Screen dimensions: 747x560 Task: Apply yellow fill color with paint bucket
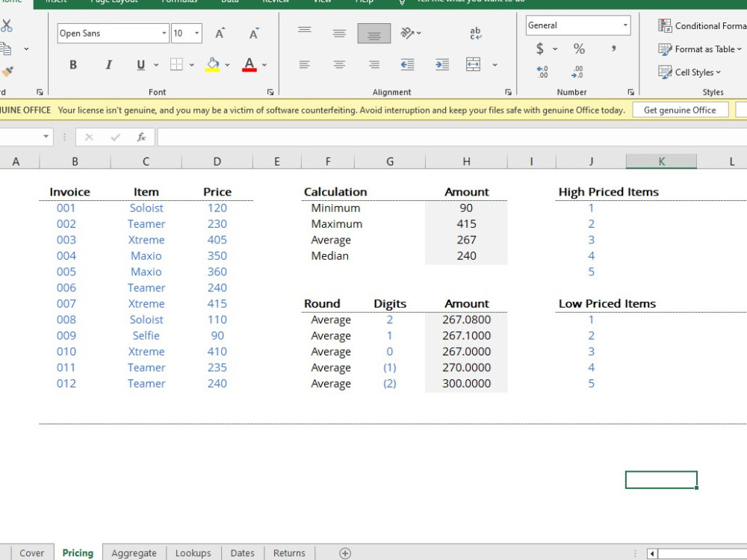tap(212, 64)
